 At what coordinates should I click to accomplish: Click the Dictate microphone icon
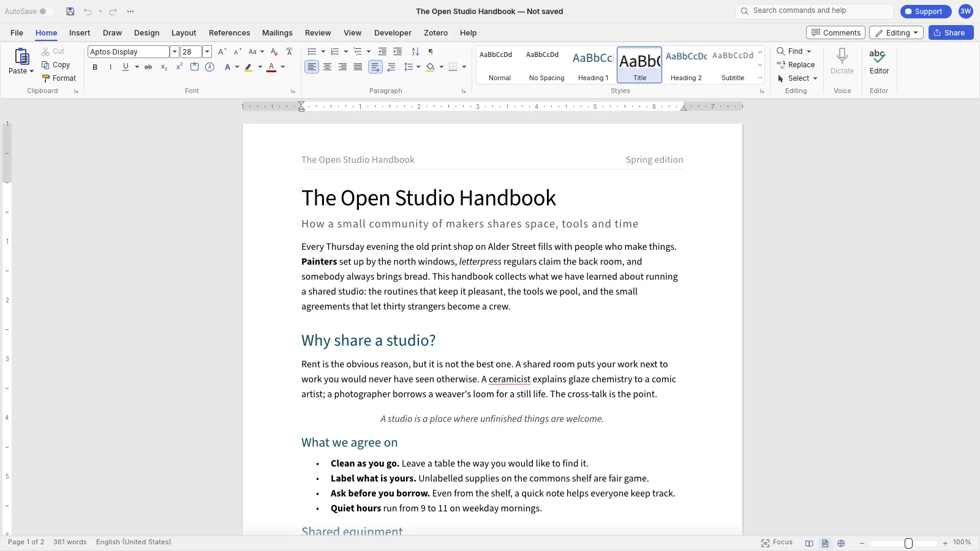[842, 56]
